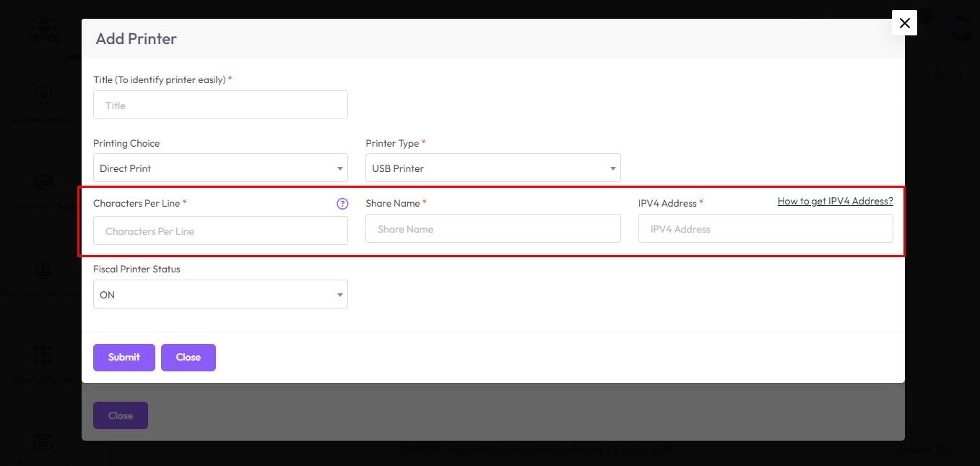Click the Title input field

[x=220, y=105]
